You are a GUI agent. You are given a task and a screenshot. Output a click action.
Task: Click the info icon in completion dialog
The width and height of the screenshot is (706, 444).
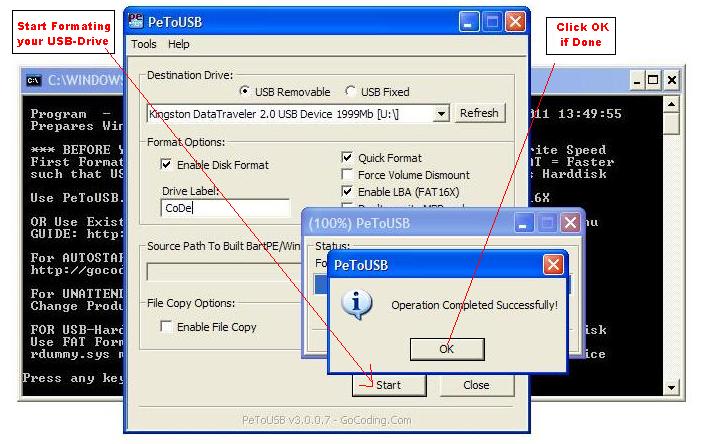point(357,305)
